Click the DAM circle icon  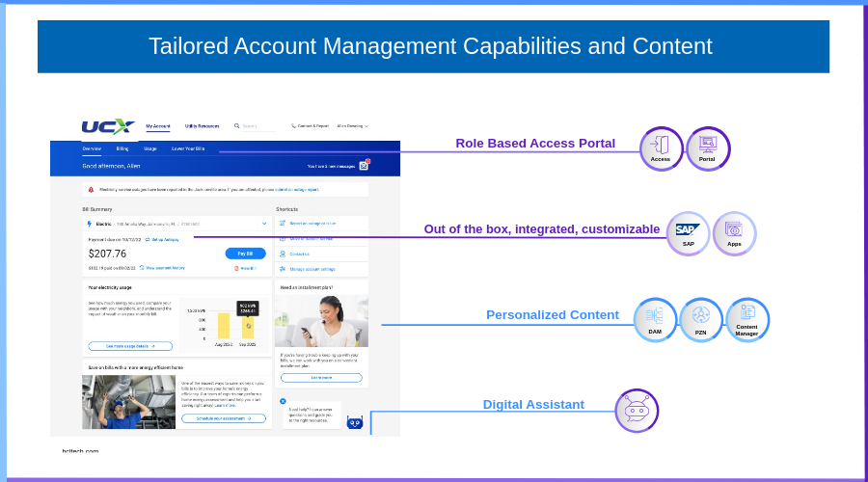click(655, 319)
